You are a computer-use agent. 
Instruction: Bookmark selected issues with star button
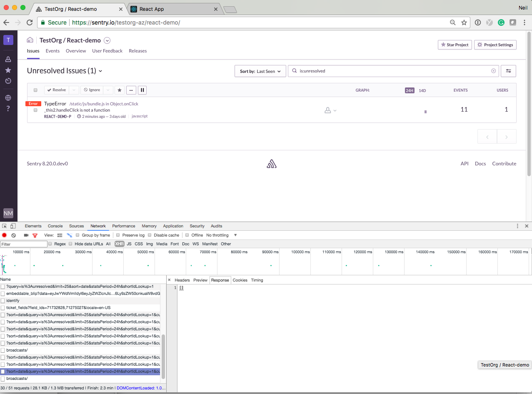coord(120,90)
